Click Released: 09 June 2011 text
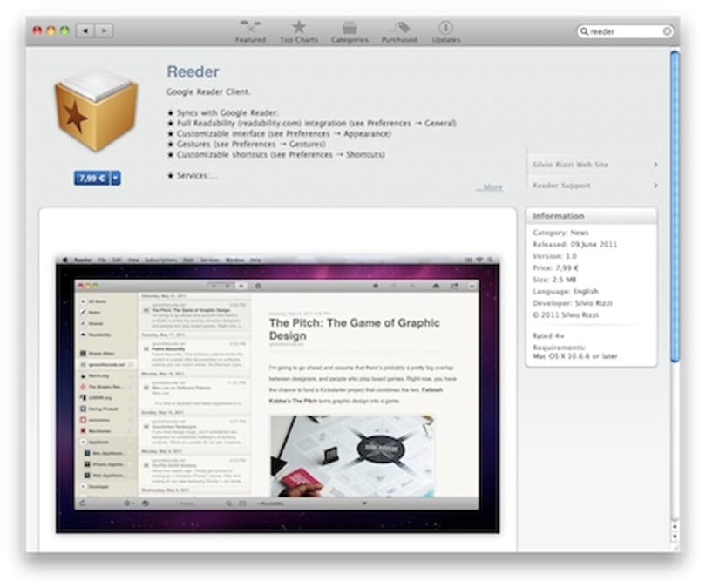Viewport: 706px width, 588px height. (575, 244)
